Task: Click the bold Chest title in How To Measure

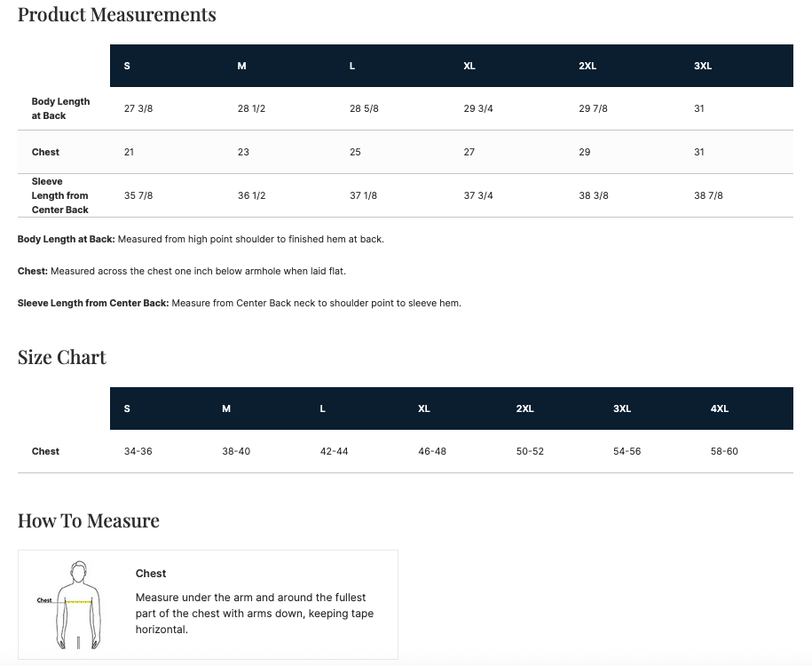Action: (x=151, y=574)
